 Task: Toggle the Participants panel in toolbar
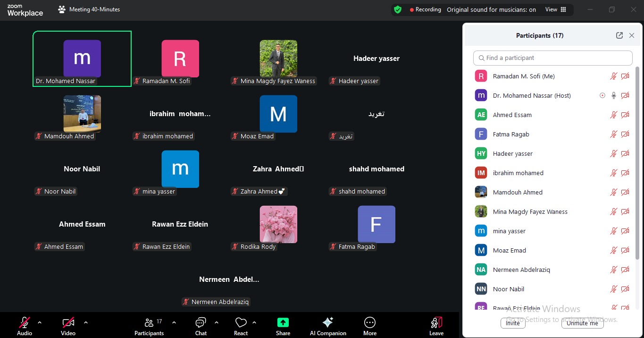pyautogui.click(x=149, y=323)
